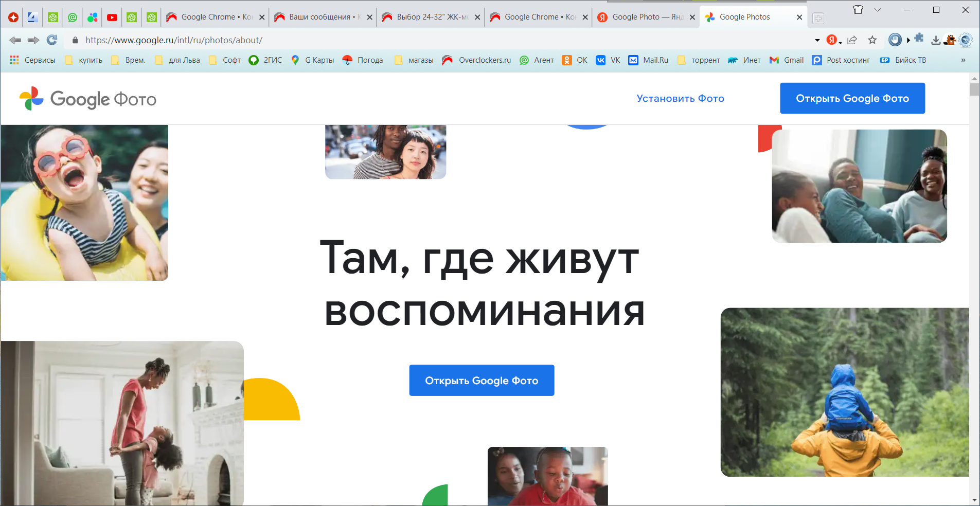Click the photo of three laughing women on a couch
This screenshot has width=980, height=506.
859,186
